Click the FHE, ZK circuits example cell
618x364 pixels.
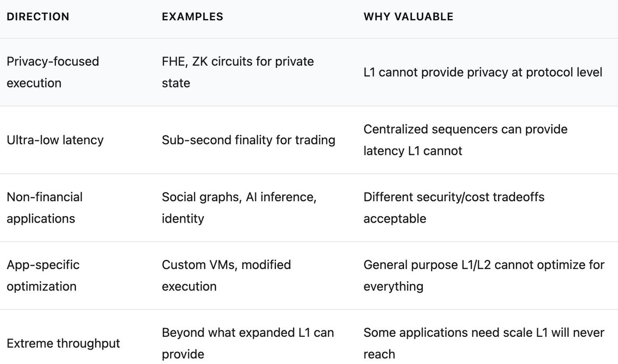tap(237, 72)
